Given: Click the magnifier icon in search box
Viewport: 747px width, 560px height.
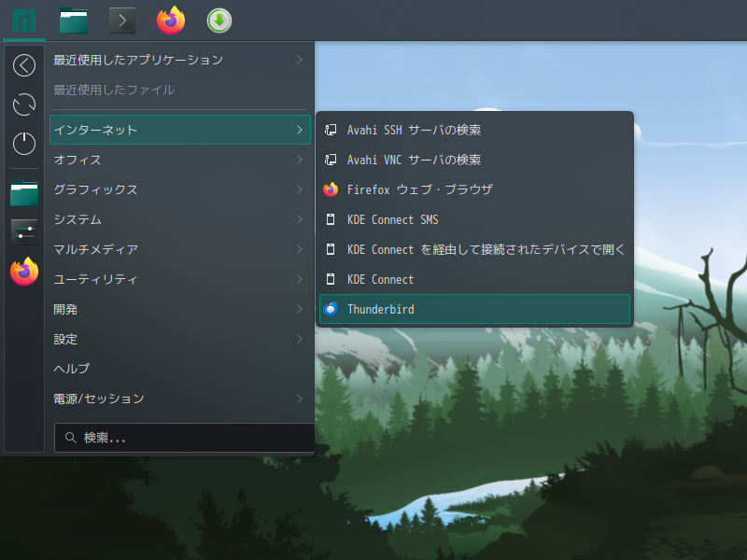Looking at the screenshot, I should 71,438.
